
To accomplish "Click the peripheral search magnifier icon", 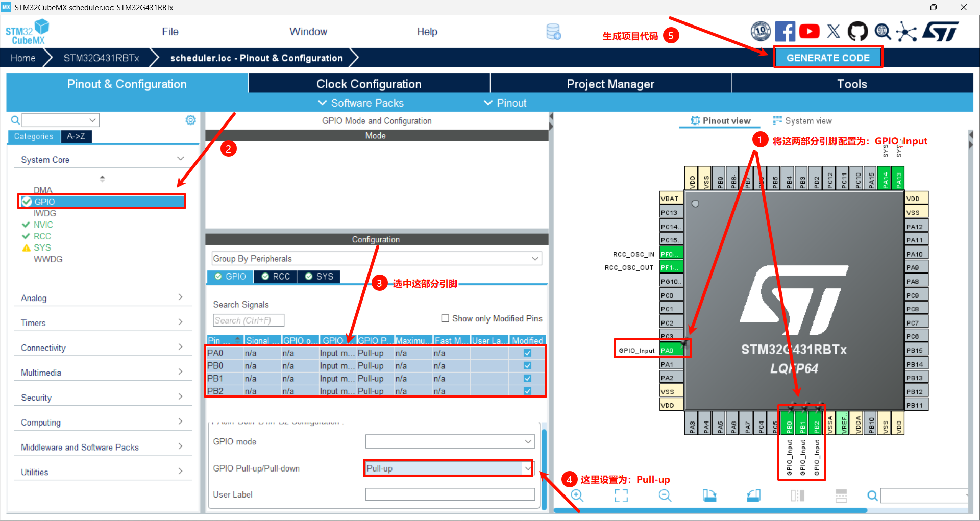I will click(x=15, y=120).
